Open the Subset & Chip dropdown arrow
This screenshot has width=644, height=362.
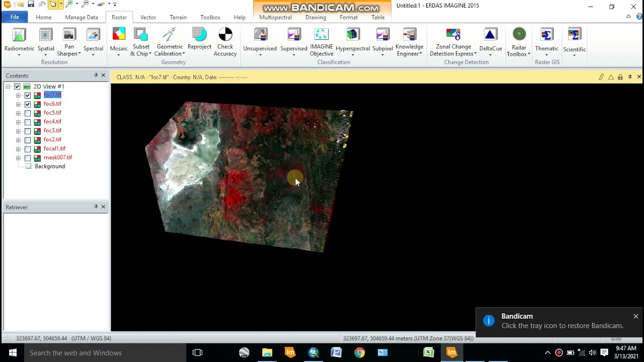click(x=150, y=54)
